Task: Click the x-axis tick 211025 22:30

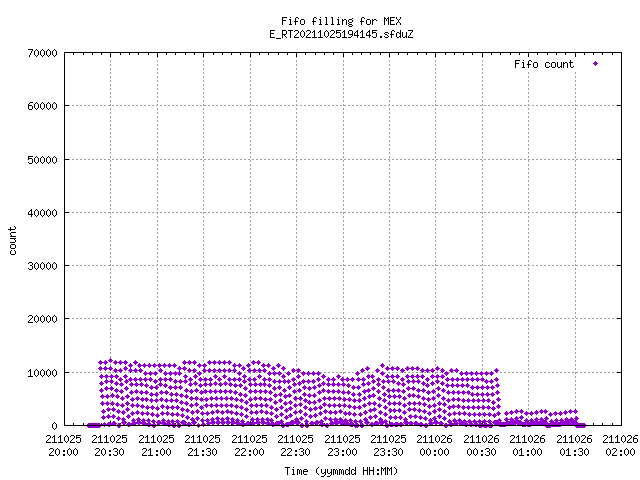Action: click(x=296, y=446)
